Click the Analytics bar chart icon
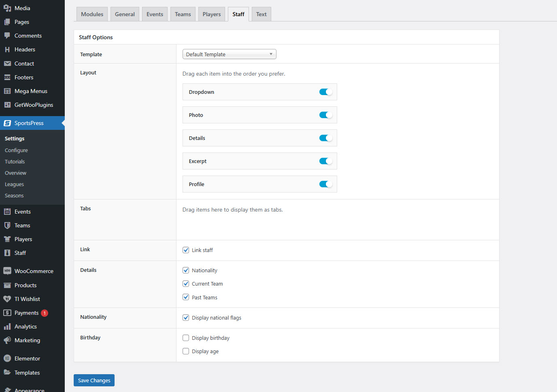 [7, 326]
